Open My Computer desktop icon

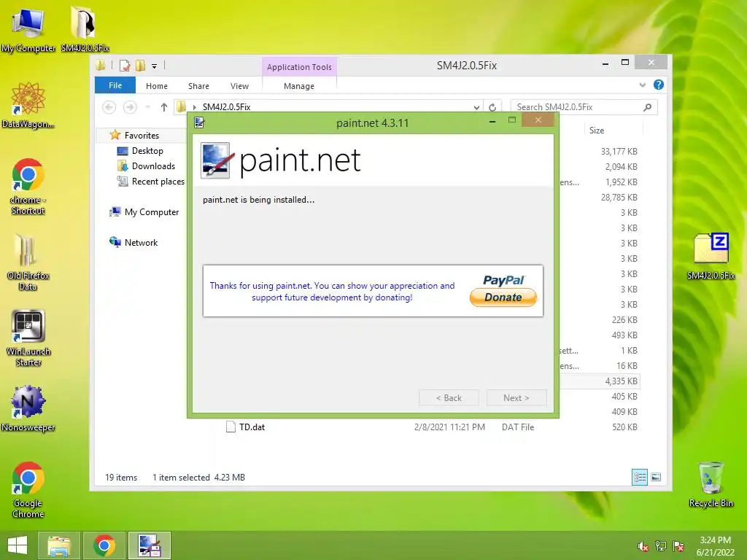(x=28, y=28)
